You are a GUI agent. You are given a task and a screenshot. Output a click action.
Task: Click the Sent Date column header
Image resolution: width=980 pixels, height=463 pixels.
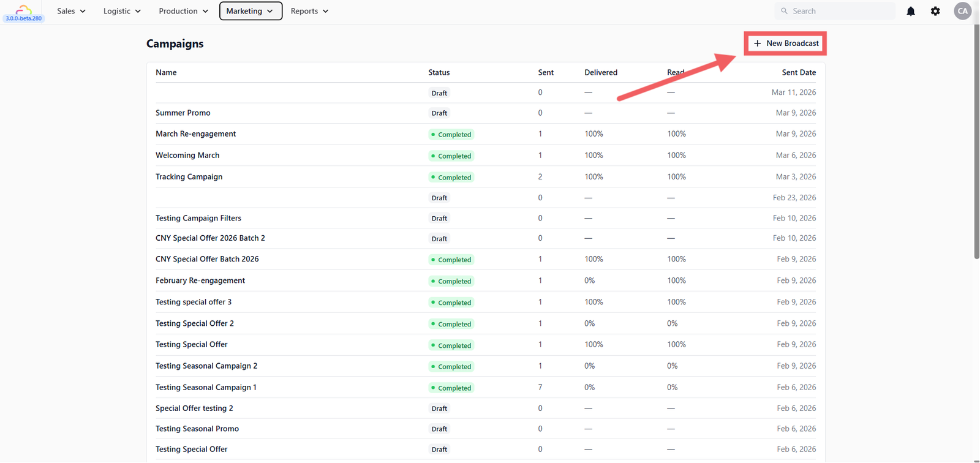(x=799, y=72)
